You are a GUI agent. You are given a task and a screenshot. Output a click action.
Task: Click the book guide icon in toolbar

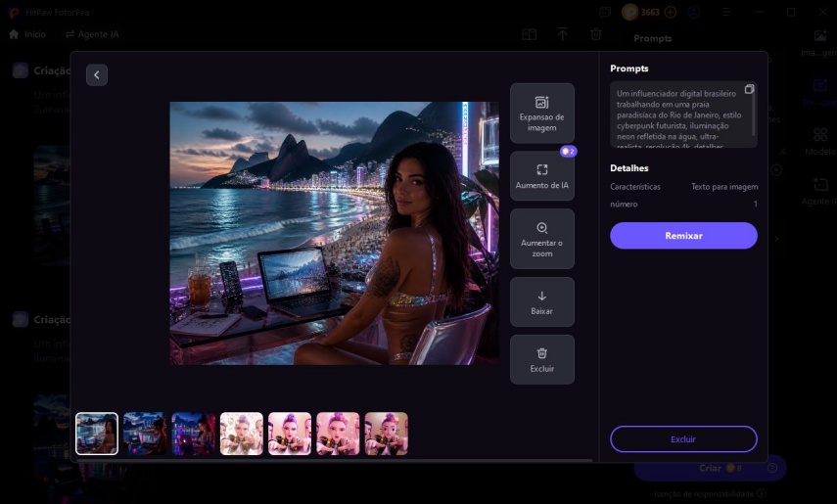pyautogui.click(x=529, y=34)
